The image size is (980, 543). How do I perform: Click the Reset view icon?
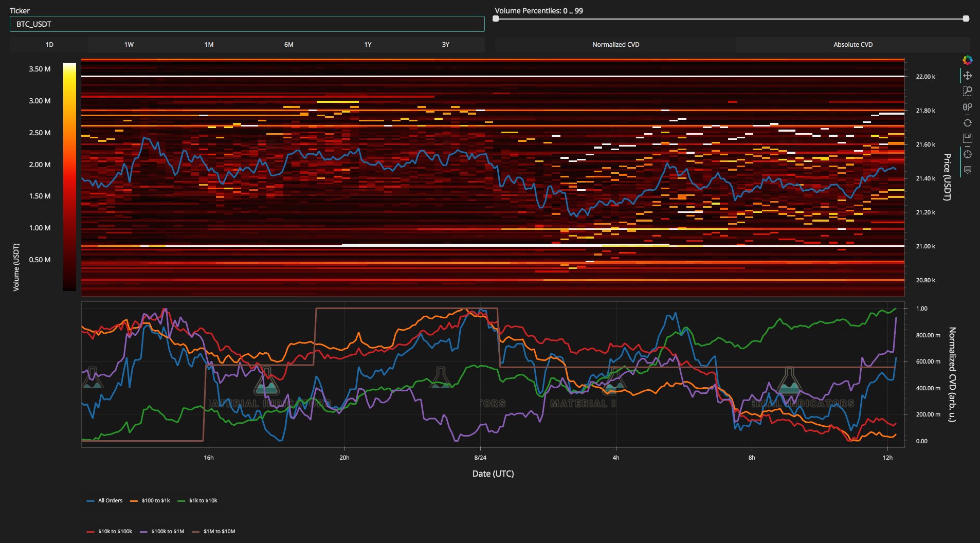967,123
